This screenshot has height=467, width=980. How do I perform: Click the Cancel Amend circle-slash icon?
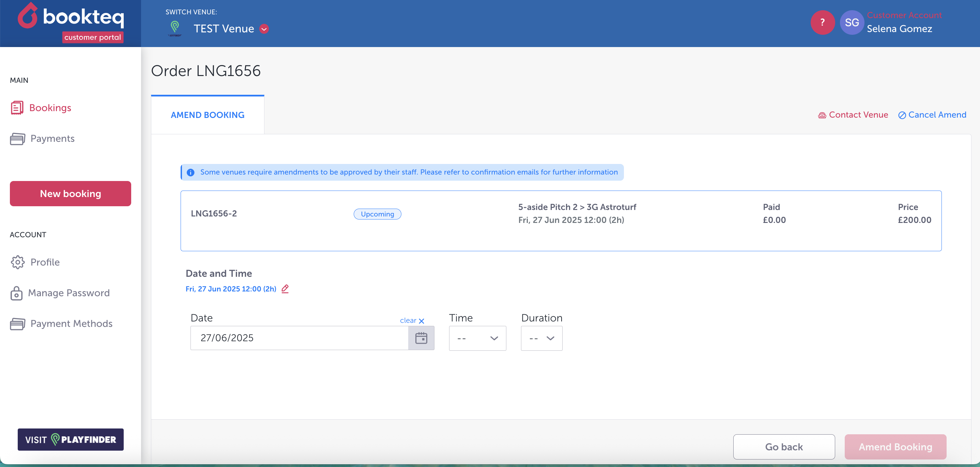pos(902,115)
